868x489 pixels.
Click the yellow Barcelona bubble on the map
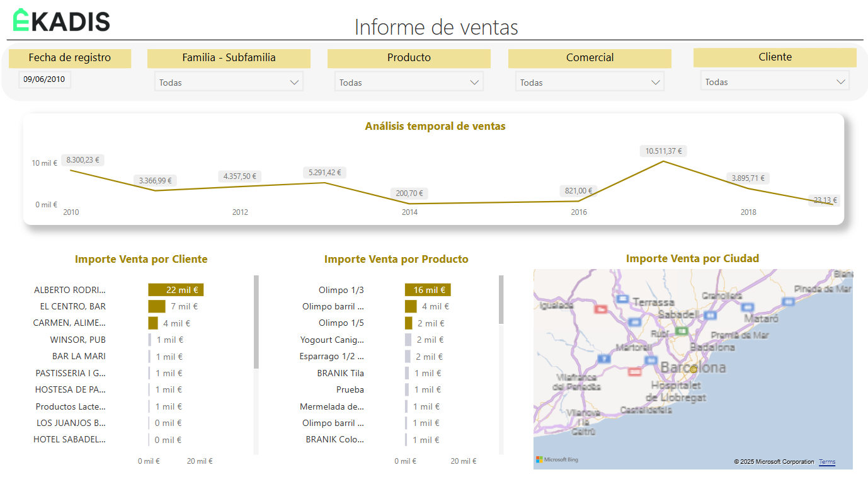[694, 369]
